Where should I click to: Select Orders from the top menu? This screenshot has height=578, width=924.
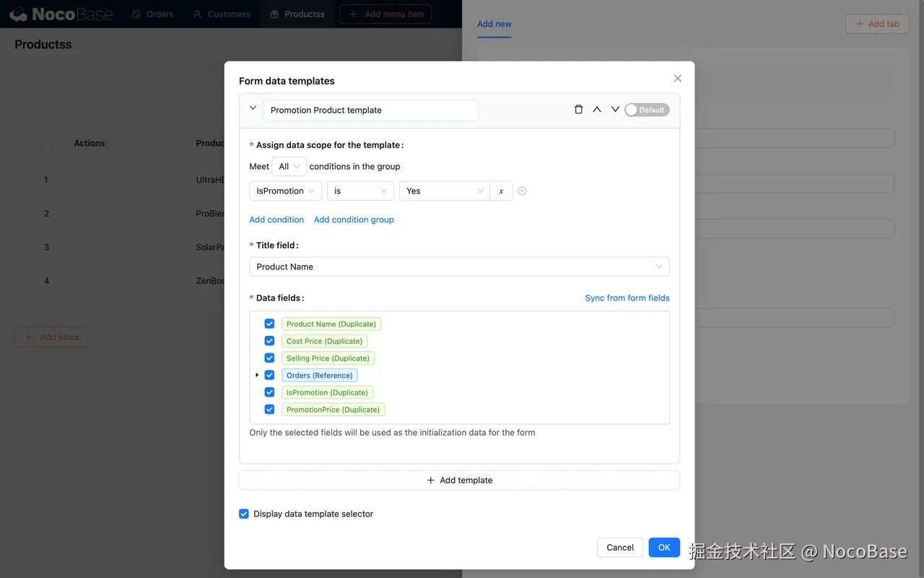[152, 14]
